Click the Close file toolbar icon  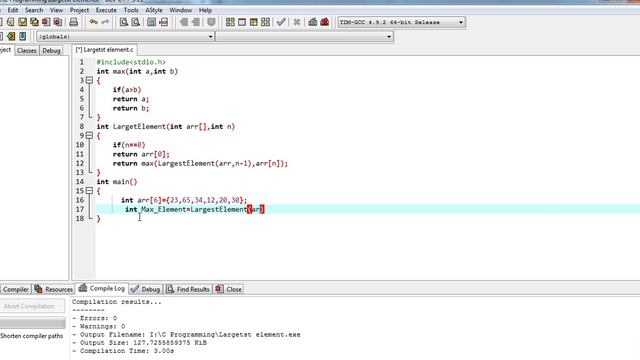pyautogui.click(x=46, y=22)
